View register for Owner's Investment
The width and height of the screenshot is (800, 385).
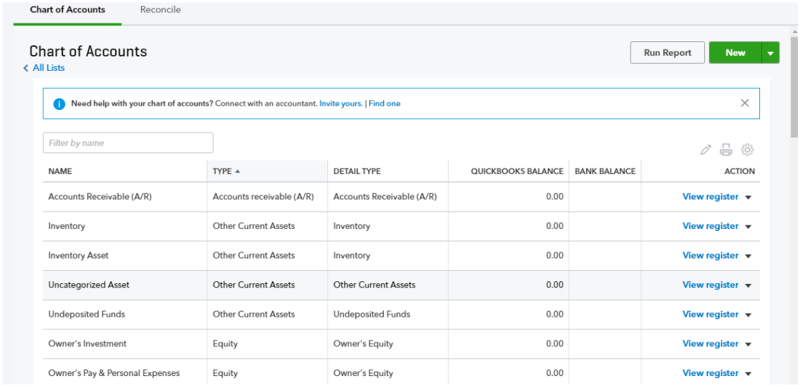click(710, 344)
